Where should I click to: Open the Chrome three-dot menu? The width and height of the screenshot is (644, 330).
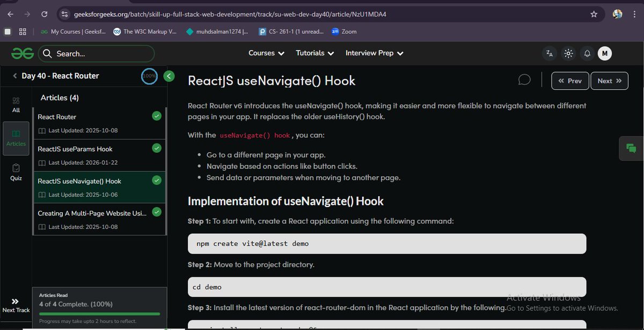(634, 14)
